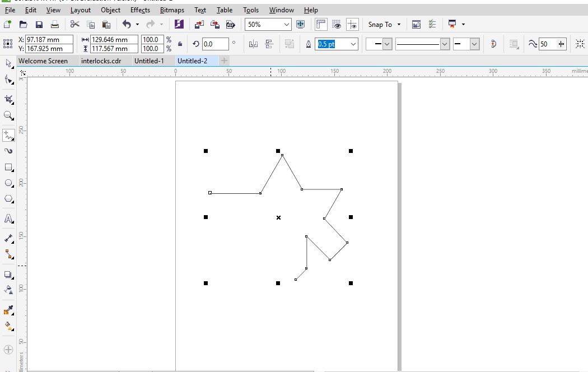Open the File menu

tap(10, 10)
